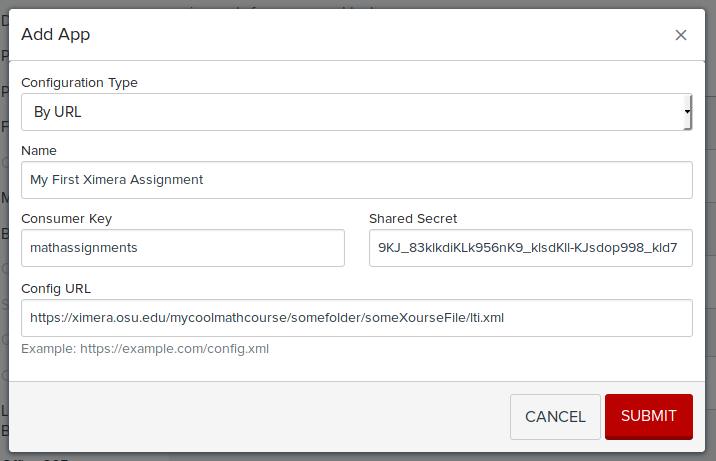Submit the Add App form
The image size is (716, 461).
(648, 416)
